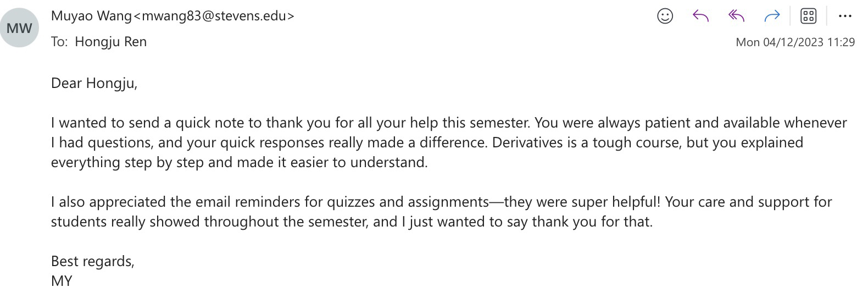Select the recipient Hongju Ren
The width and height of the screenshot is (868, 298).
pos(110,42)
